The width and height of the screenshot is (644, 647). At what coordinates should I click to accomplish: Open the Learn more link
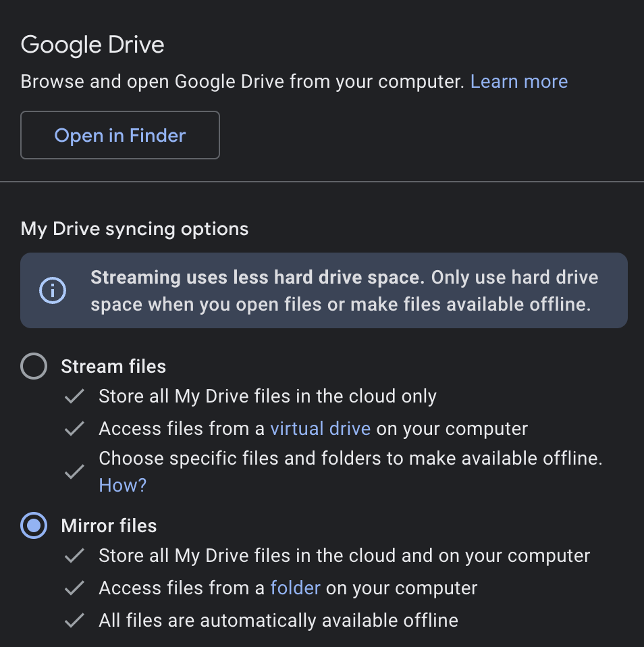click(x=519, y=81)
